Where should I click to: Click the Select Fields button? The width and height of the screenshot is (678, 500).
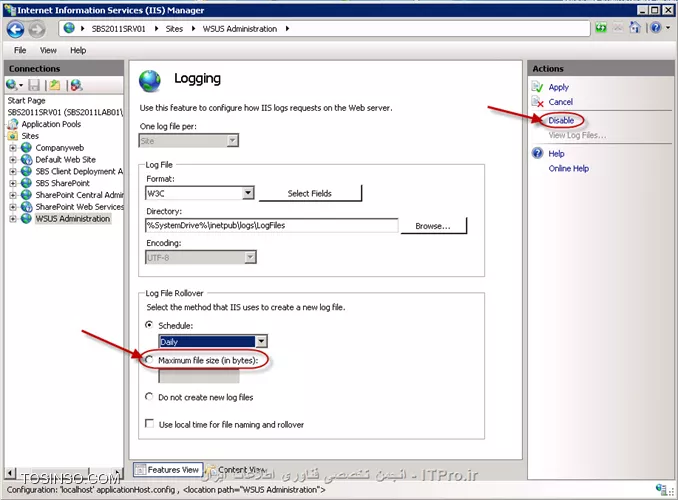pos(310,193)
